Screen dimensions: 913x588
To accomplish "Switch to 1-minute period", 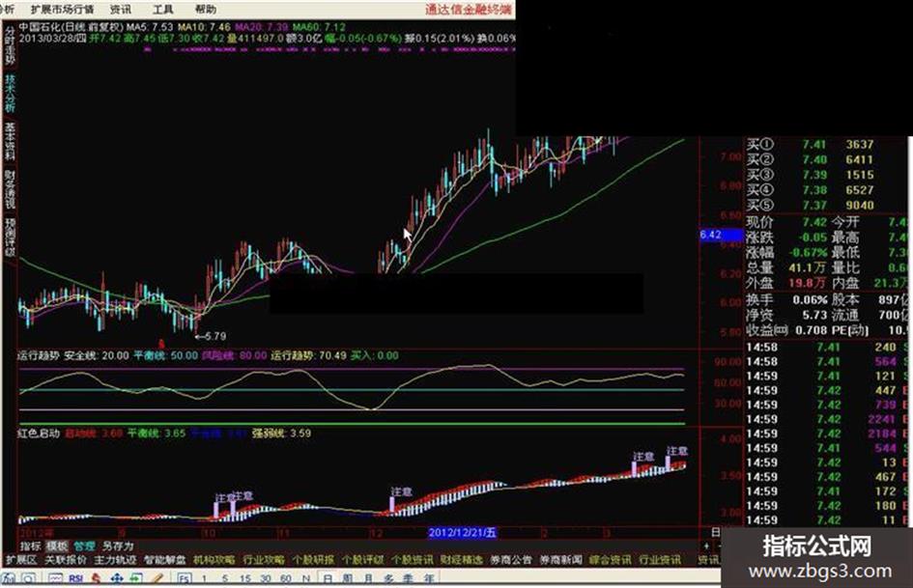I will 204,578.
